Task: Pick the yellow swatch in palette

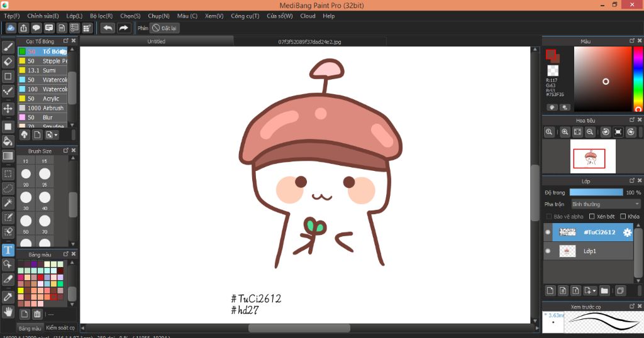Action: coord(21,290)
